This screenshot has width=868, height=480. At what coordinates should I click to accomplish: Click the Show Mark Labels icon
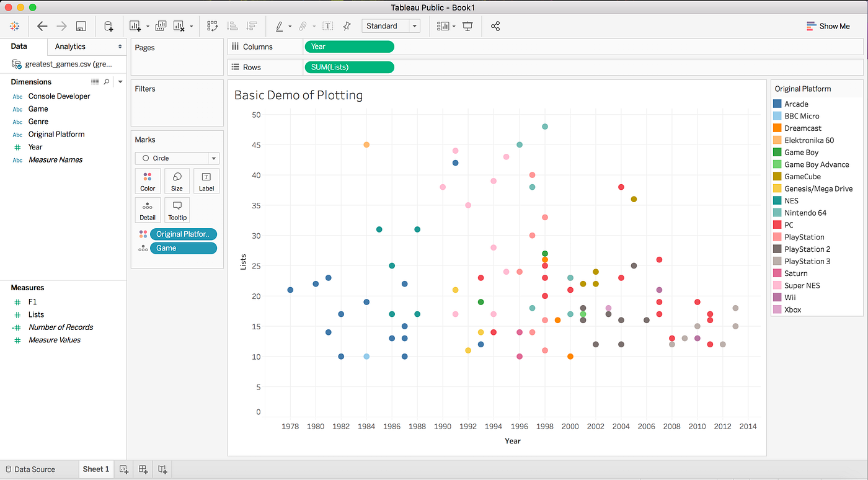coord(327,26)
